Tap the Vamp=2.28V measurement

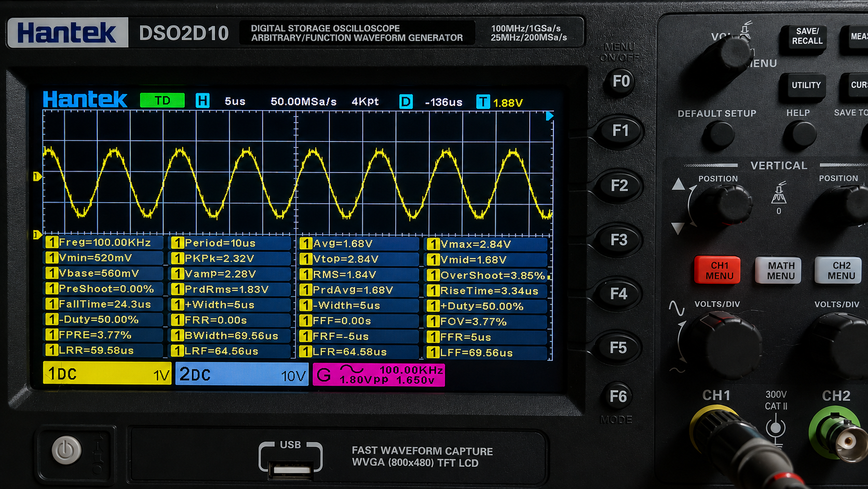click(230, 274)
